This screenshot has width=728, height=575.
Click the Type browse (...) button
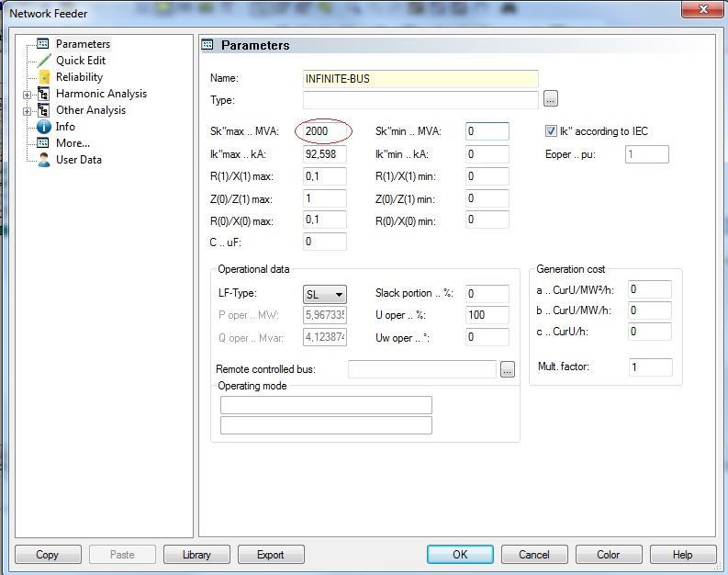(x=551, y=99)
